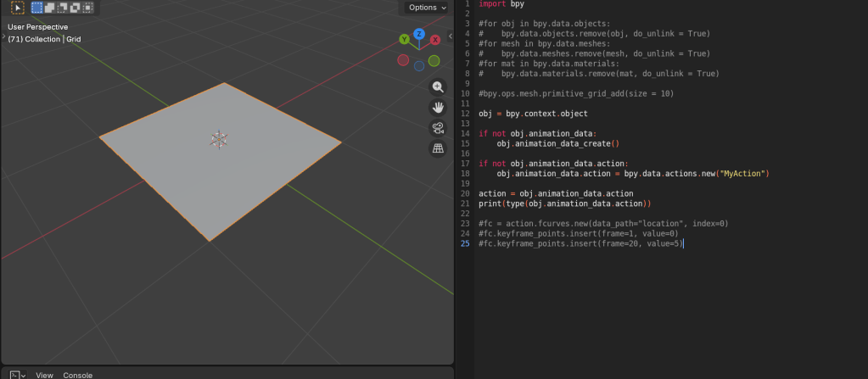Click the red X axis gizmo
This screenshot has height=379, width=868.
click(435, 40)
